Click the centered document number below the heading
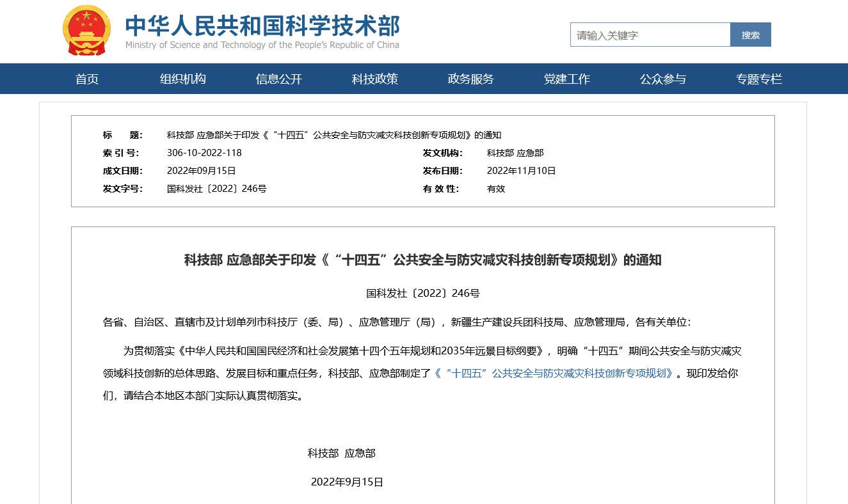The height and width of the screenshot is (504, 848). (423, 294)
